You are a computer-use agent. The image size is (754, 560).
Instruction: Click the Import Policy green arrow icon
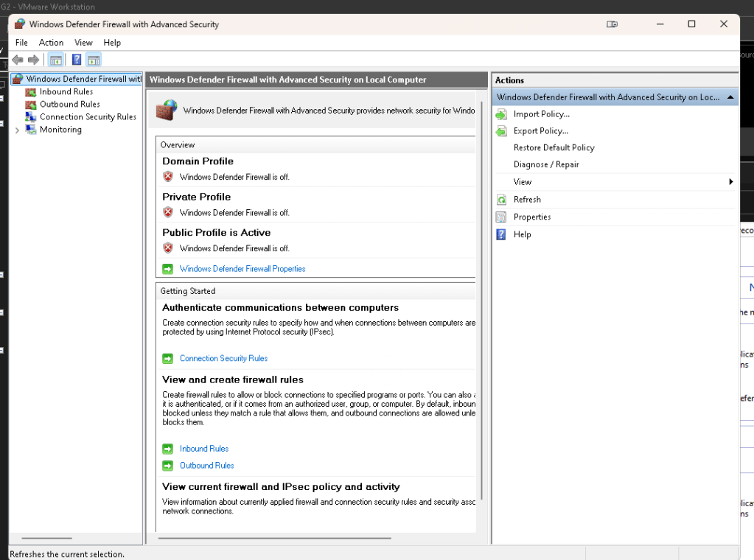click(501, 114)
